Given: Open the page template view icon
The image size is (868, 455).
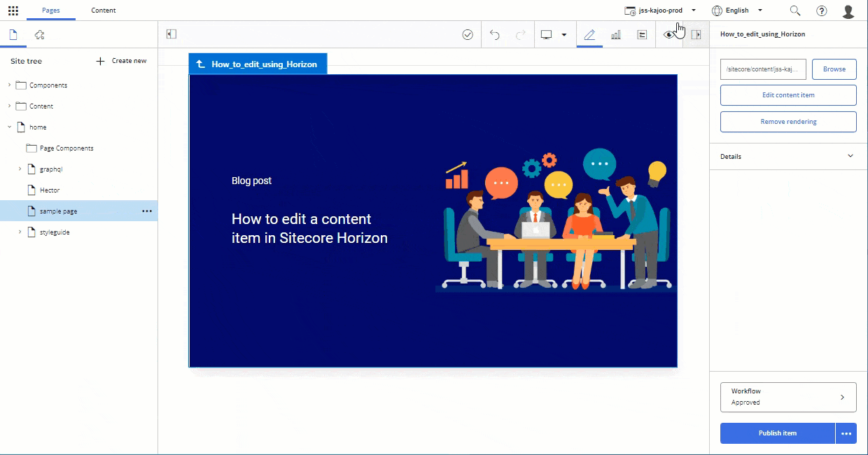Looking at the screenshot, I should click(x=642, y=34).
